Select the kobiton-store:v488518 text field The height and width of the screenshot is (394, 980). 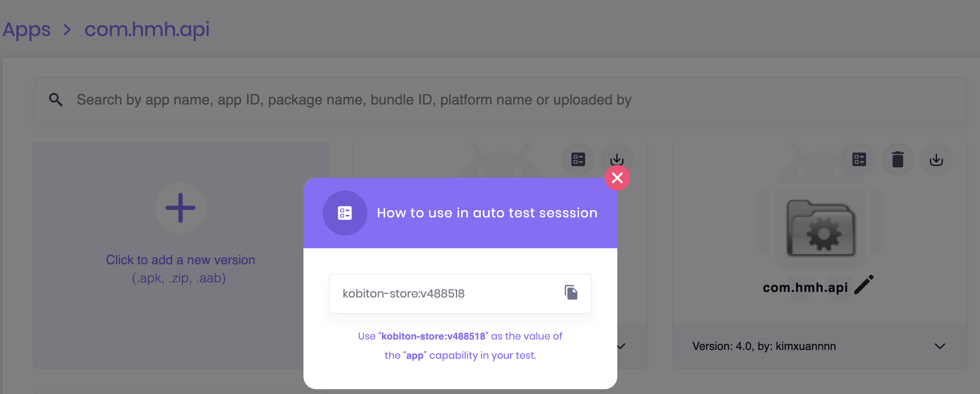(440, 293)
